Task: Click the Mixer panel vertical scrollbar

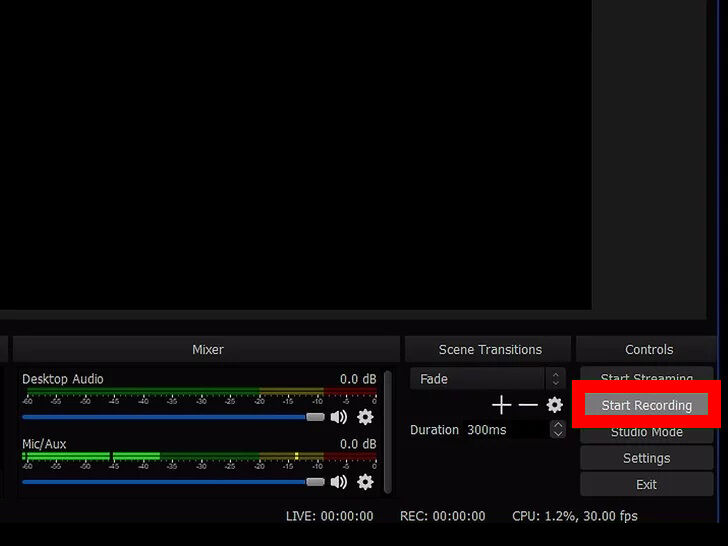Action: click(387, 432)
